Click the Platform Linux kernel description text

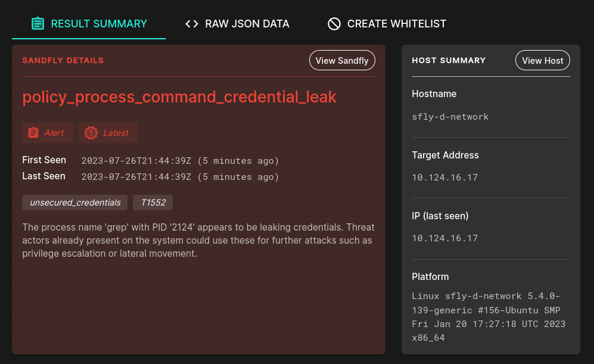pyautogui.click(x=489, y=317)
